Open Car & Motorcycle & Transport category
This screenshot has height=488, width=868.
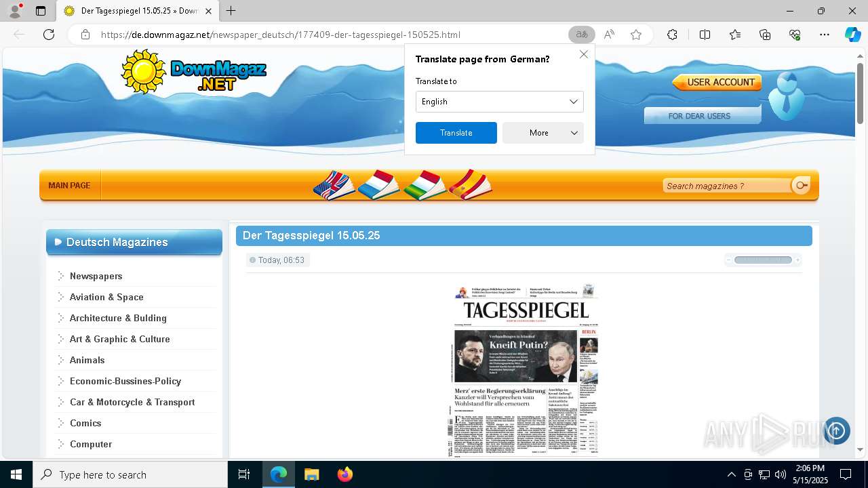[132, 402]
